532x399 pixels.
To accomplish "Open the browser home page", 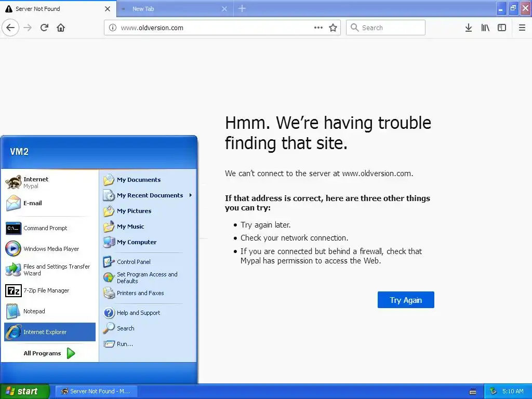I will pyautogui.click(x=61, y=28).
